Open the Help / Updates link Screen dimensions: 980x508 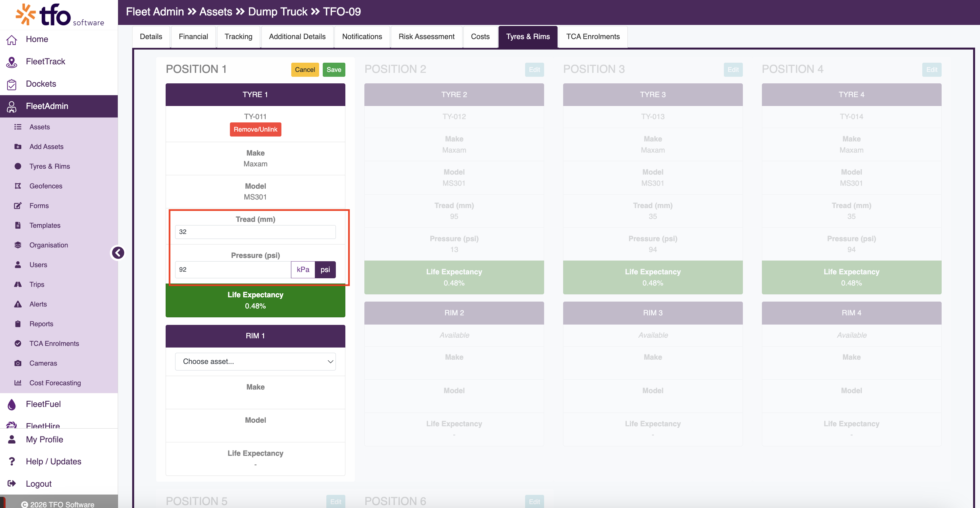(53, 462)
